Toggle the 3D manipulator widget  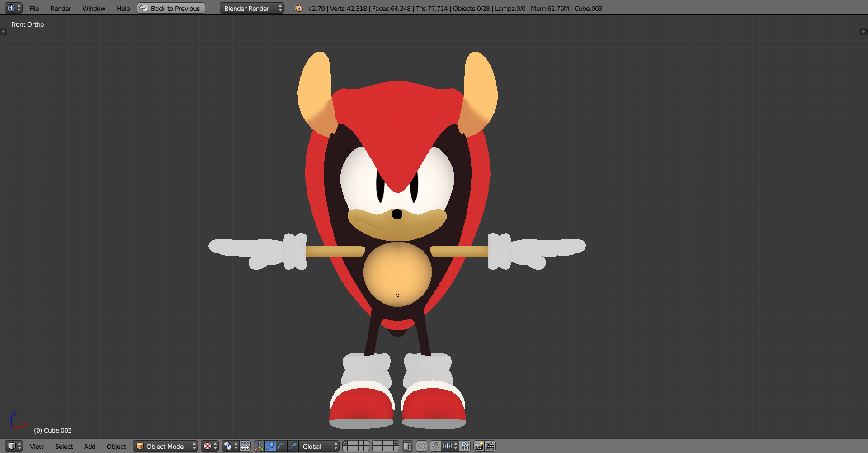(x=259, y=446)
